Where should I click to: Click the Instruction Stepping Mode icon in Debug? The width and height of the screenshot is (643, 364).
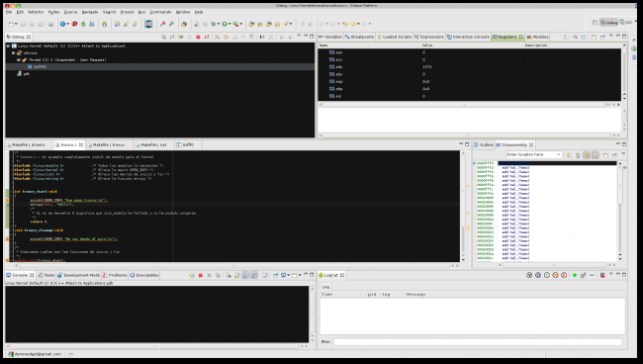262,37
